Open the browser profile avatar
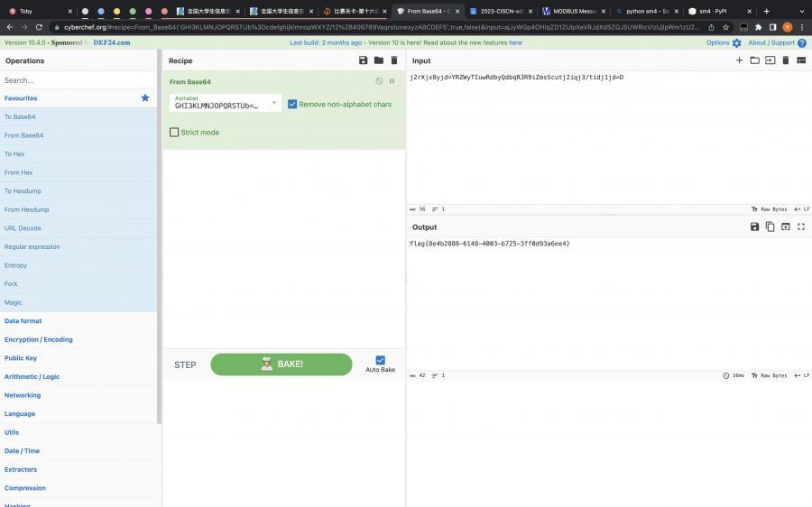The width and height of the screenshot is (812, 507). 787,27
